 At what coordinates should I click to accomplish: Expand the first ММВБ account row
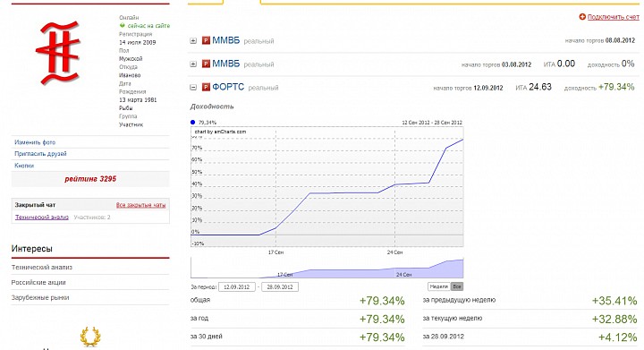pyautogui.click(x=193, y=41)
